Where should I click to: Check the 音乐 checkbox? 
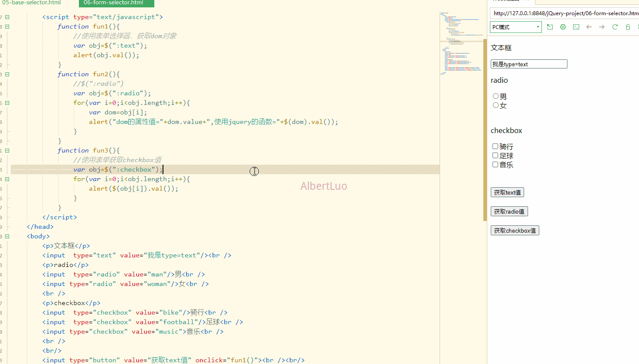click(495, 165)
